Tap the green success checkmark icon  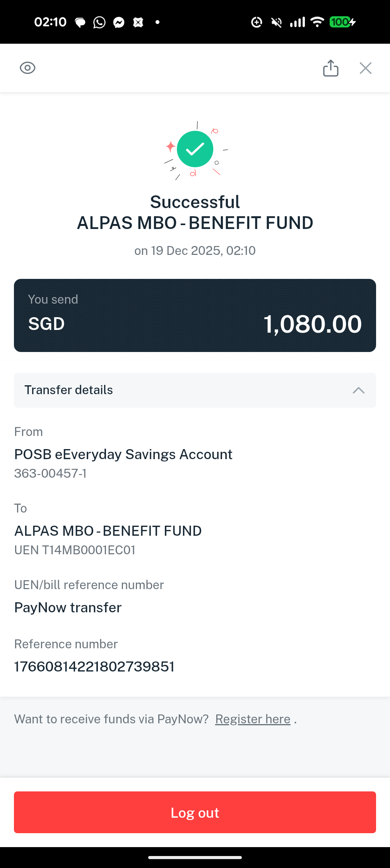195,149
